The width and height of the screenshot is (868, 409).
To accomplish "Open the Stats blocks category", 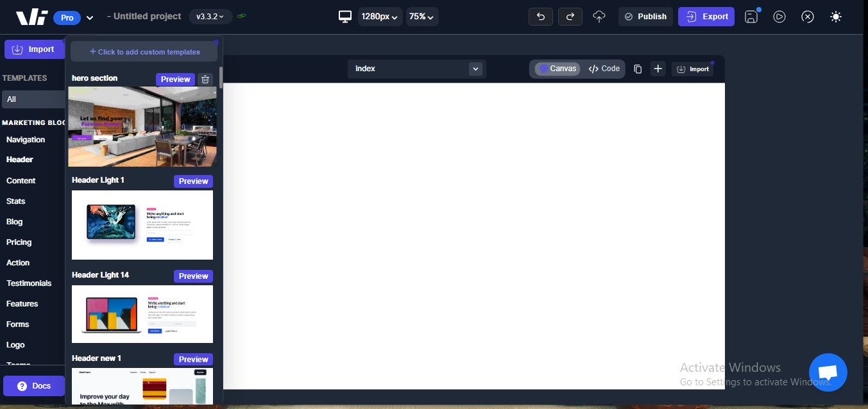I will [16, 201].
